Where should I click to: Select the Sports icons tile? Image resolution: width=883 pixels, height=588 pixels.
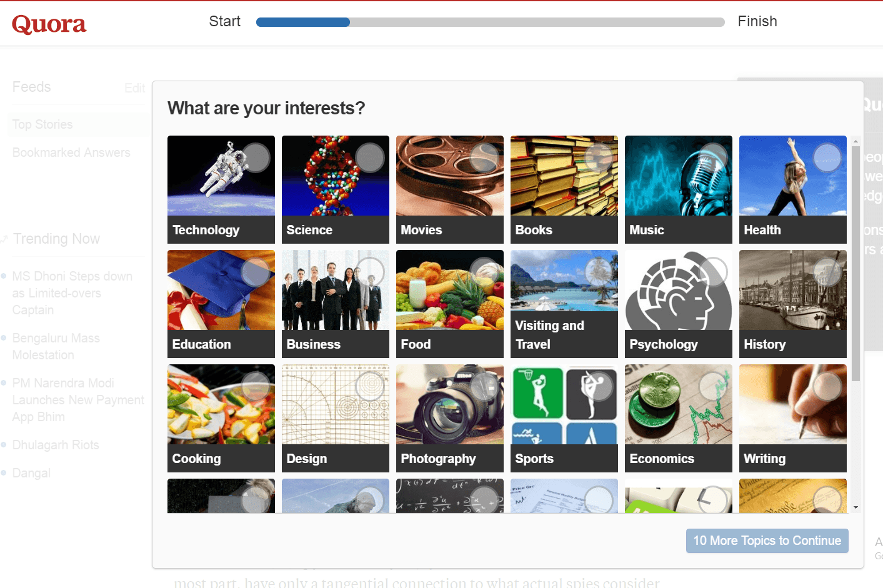(x=564, y=418)
